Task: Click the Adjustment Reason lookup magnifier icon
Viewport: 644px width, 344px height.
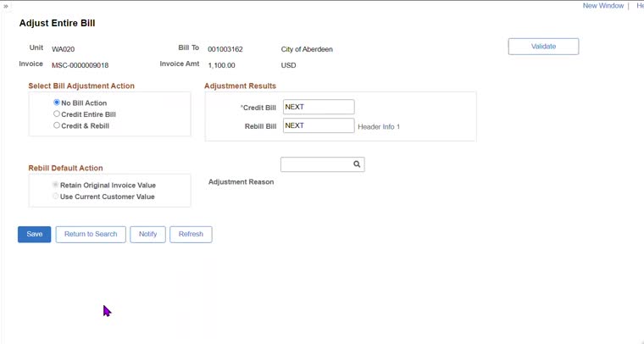Action: (x=357, y=164)
